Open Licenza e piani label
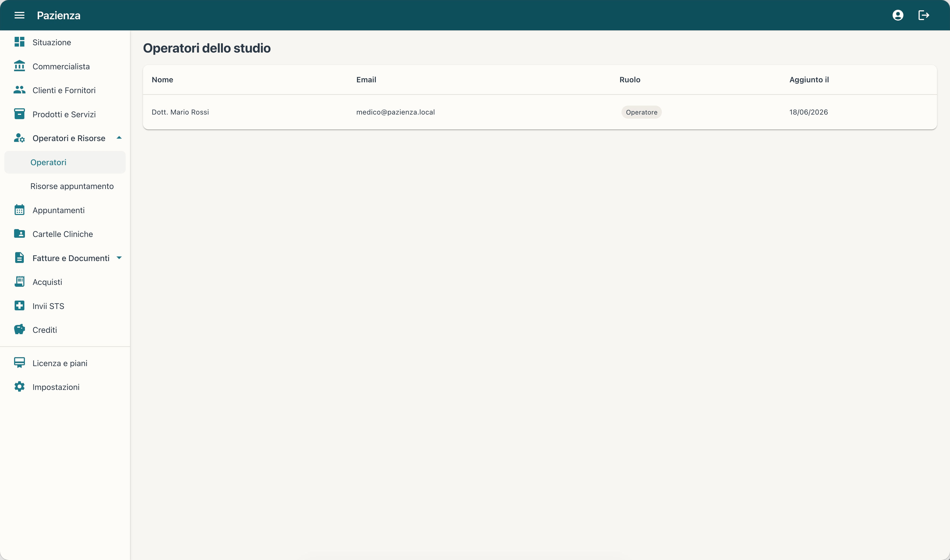This screenshot has width=950, height=560. tap(60, 363)
